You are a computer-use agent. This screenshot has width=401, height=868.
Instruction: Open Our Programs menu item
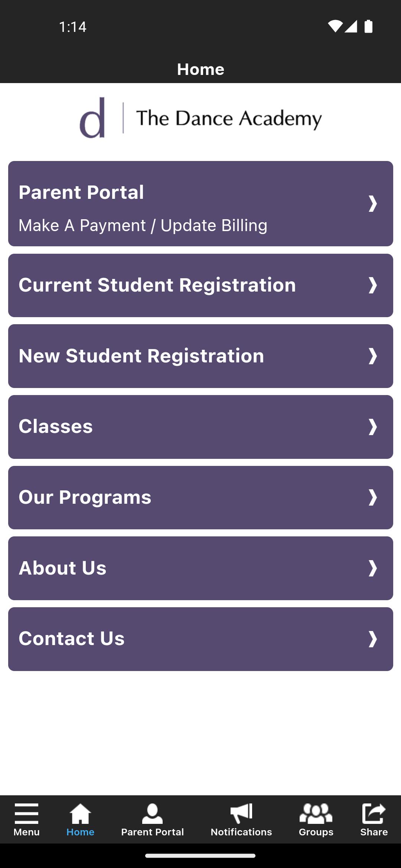tap(200, 497)
